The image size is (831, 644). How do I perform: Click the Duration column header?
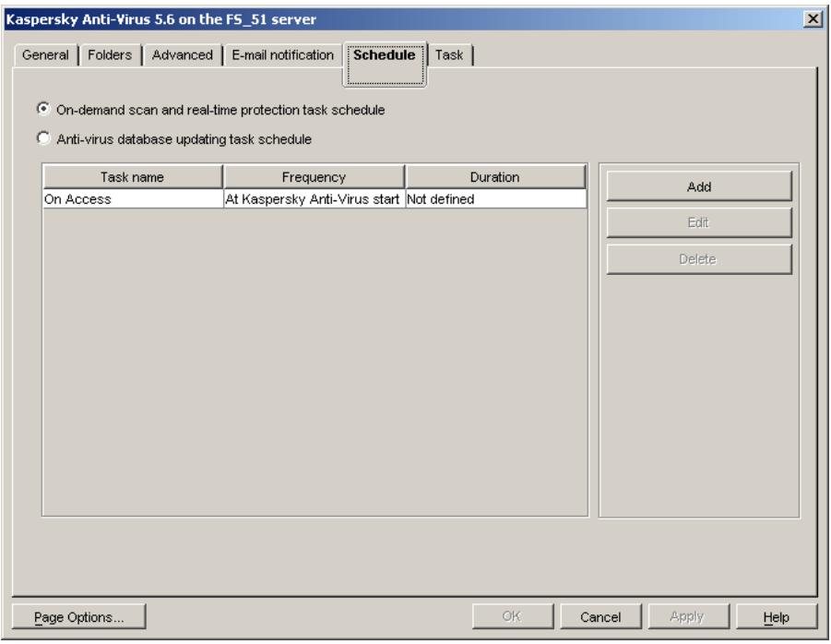pos(495,177)
